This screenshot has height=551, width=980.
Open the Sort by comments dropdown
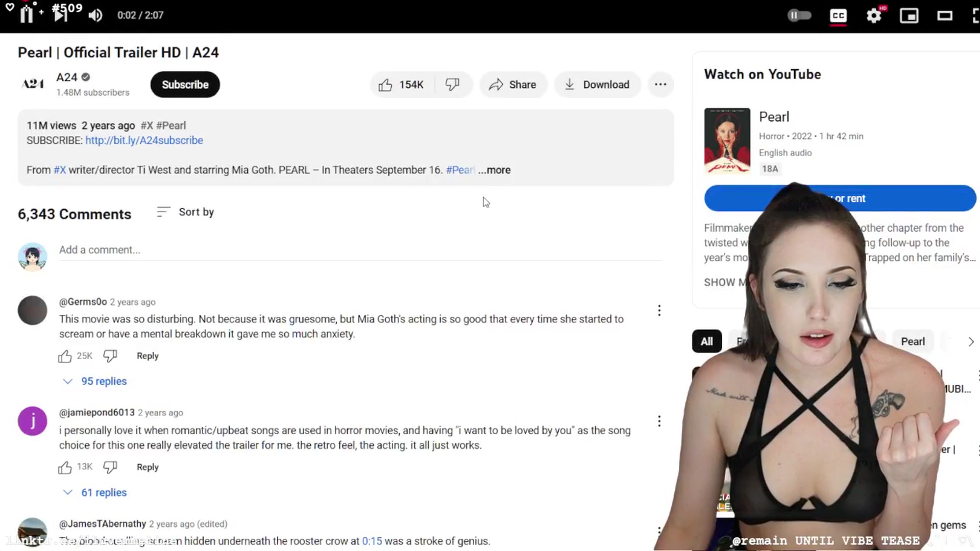click(186, 212)
